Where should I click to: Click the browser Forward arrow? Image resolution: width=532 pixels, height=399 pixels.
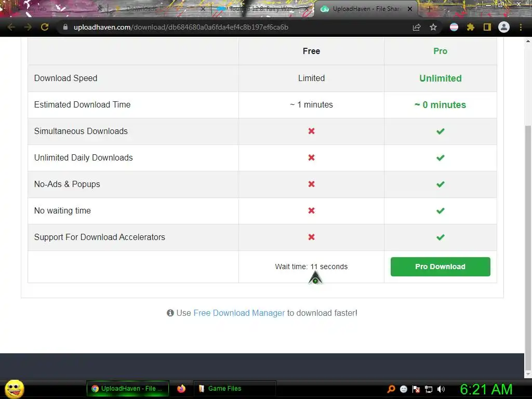(x=28, y=27)
